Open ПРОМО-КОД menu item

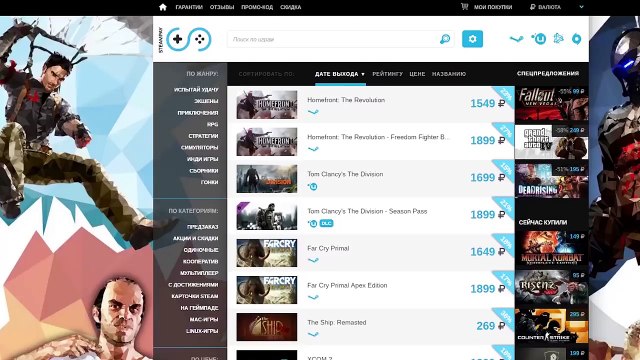pos(257,7)
